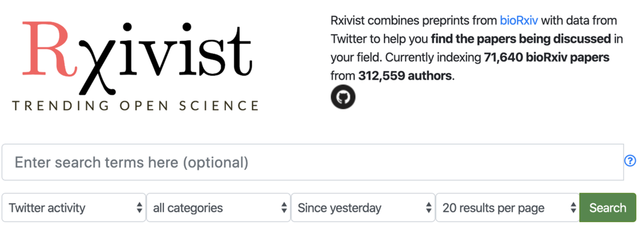Click the 312,559 authors text
This screenshot has width=644, height=229.
click(x=405, y=76)
